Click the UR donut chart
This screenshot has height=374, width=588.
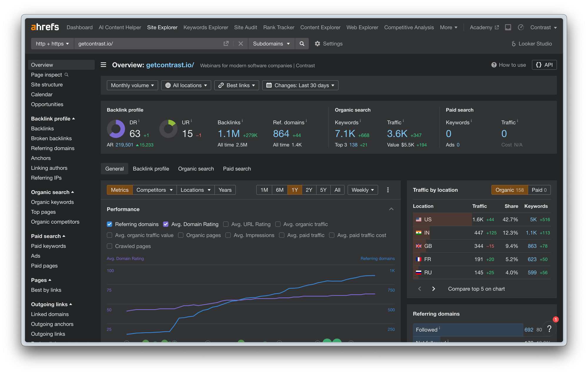168,129
